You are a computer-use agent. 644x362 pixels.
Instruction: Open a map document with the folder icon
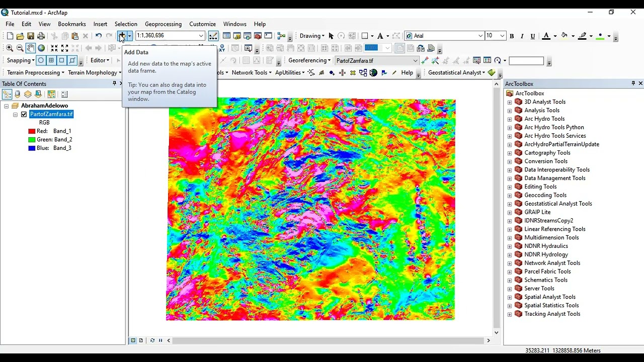[x=20, y=36]
